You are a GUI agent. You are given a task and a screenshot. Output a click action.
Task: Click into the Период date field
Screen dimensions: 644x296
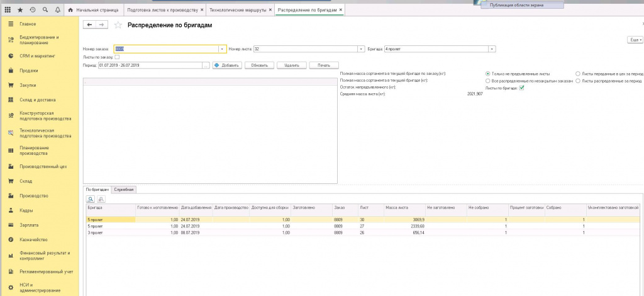click(150, 65)
